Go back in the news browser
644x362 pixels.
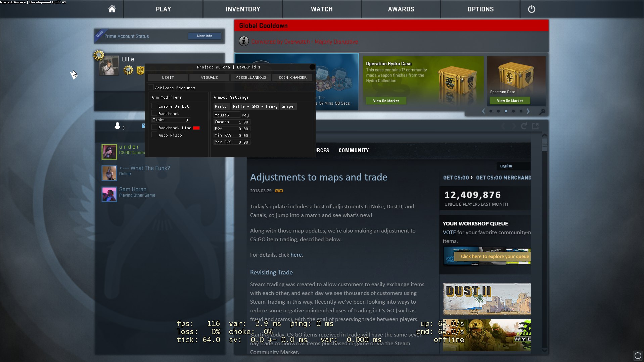coord(503,126)
